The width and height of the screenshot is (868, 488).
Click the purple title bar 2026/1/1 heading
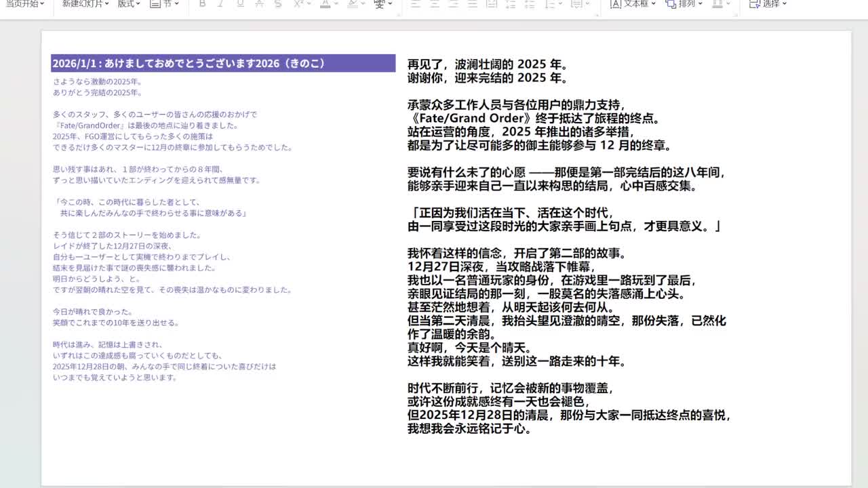[223, 63]
